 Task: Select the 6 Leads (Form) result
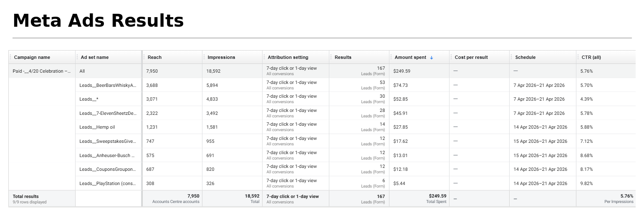coord(373,183)
